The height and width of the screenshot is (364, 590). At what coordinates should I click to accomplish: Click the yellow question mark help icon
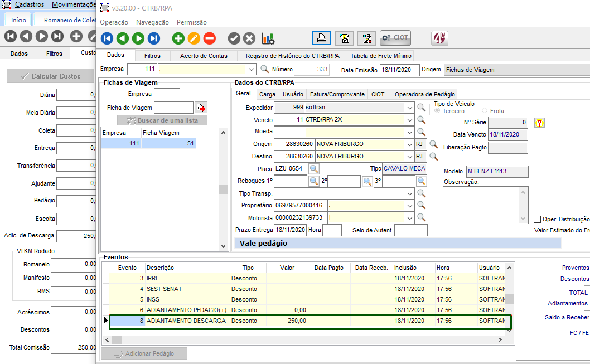click(539, 123)
